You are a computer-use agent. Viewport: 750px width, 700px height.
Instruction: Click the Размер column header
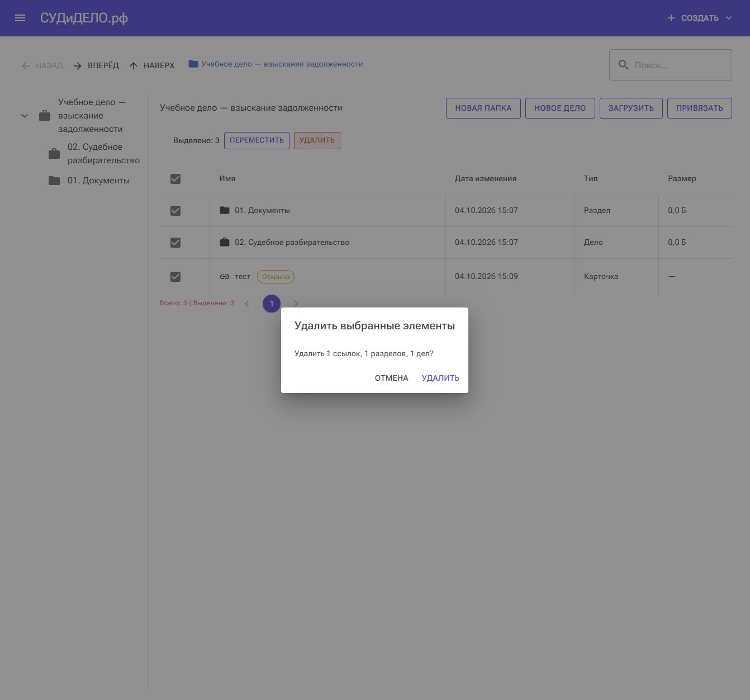tap(682, 178)
